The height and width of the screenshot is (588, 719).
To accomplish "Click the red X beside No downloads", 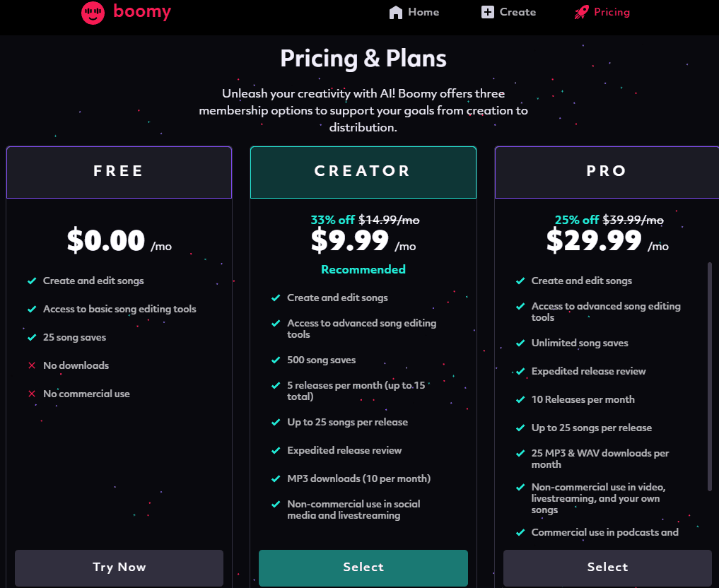I will point(32,365).
